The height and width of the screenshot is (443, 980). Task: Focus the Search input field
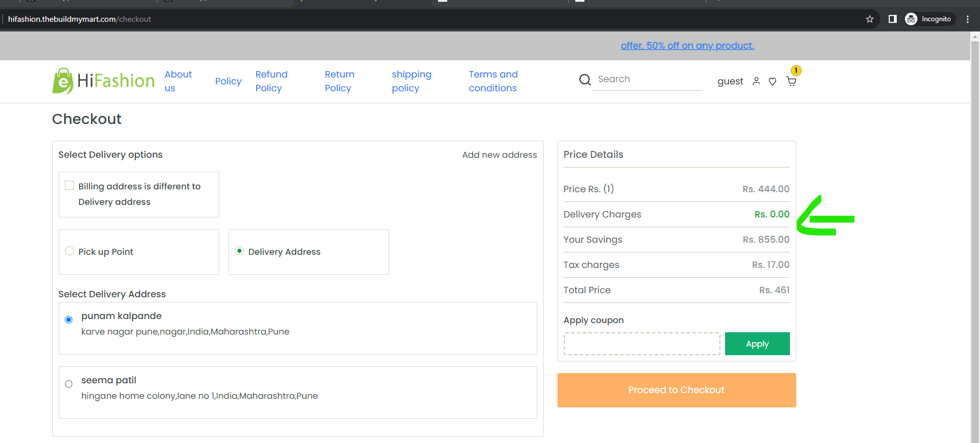(648, 79)
